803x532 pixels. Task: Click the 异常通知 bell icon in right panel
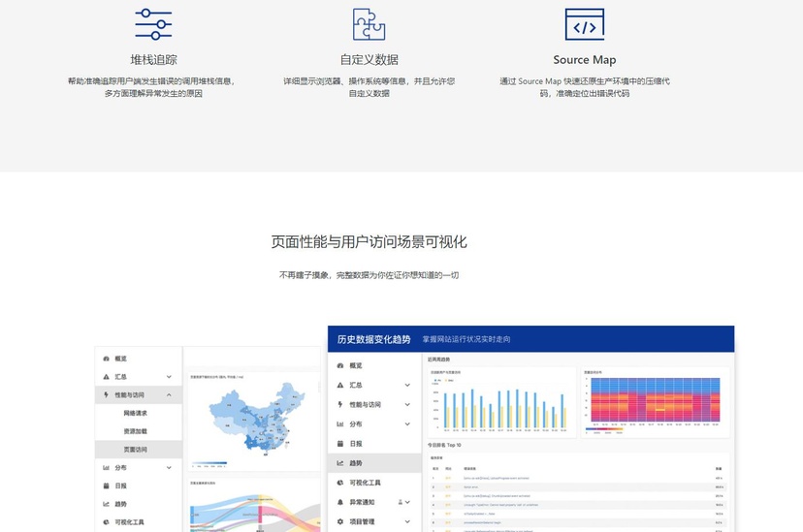[x=339, y=502]
